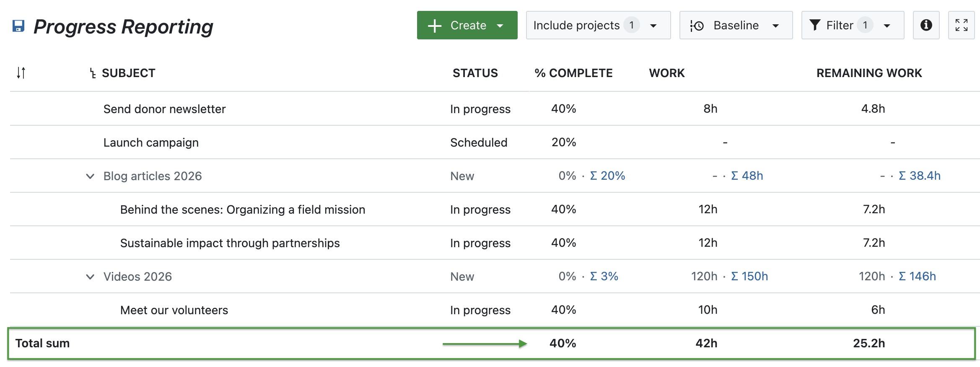Viewport: 980px width, 367px height.
Task: Edit the Progress Reporting view title
Action: click(x=123, y=26)
